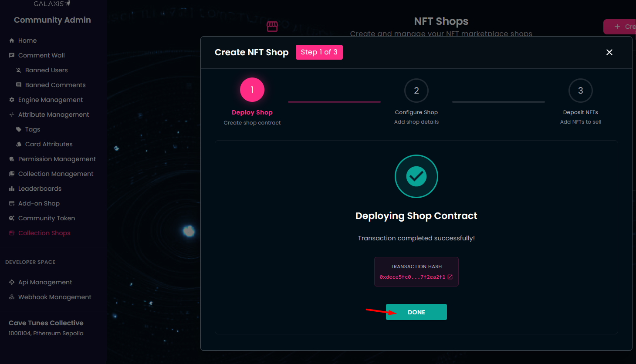
Task: Open Api Management in Developer Space
Action: (45, 282)
